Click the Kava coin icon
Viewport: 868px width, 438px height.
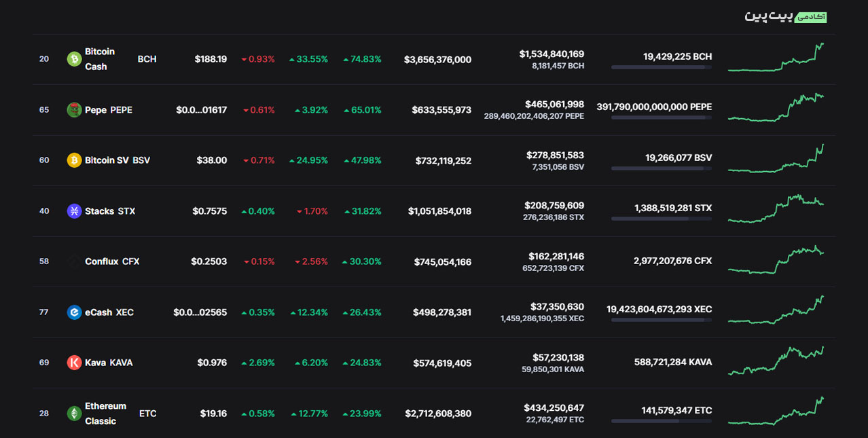pyautogui.click(x=74, y=363)
